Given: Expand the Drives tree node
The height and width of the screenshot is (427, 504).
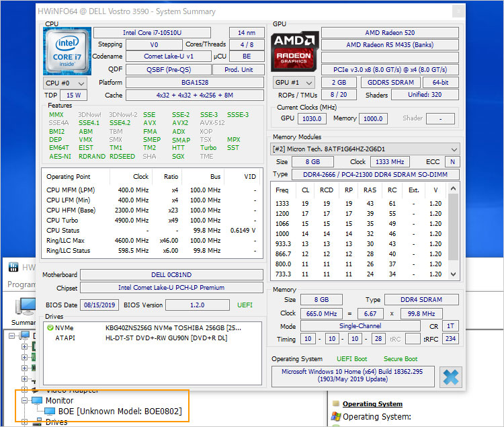Looking at the screenshot, I should pyautogui.click(x=24, y=422).
